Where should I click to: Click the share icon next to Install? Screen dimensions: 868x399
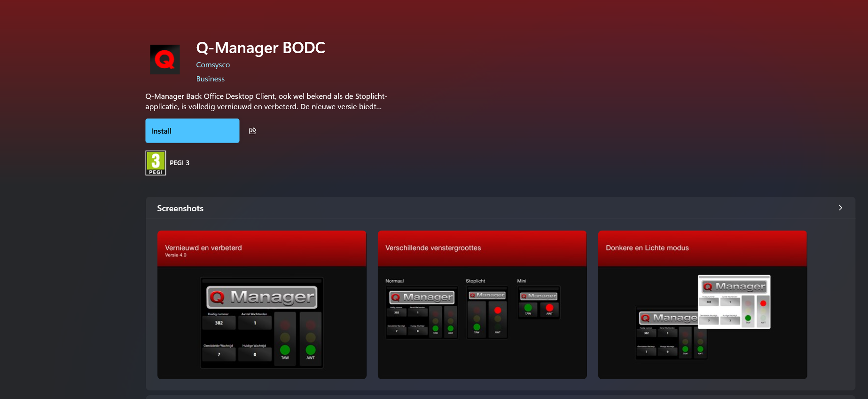coord(252,131)
